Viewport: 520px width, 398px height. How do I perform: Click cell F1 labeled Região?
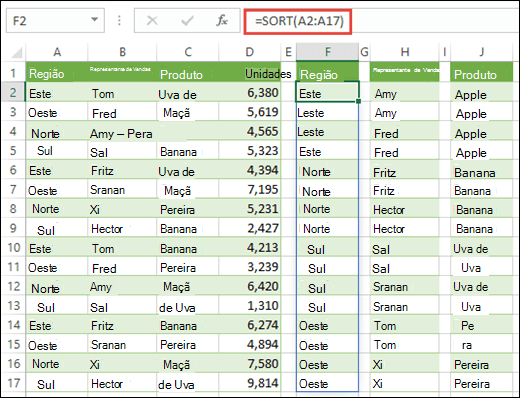pyautogui.click(x=328, y=72)
